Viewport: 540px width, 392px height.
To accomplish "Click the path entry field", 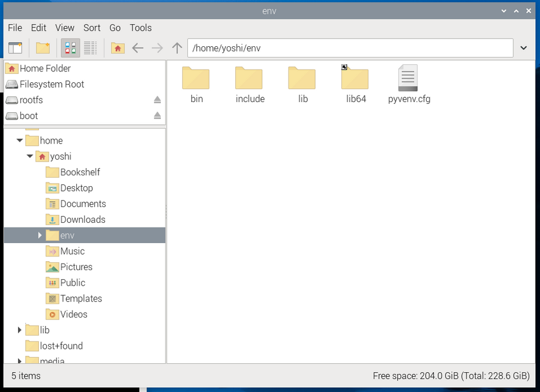I will click(x=350, y=48).
